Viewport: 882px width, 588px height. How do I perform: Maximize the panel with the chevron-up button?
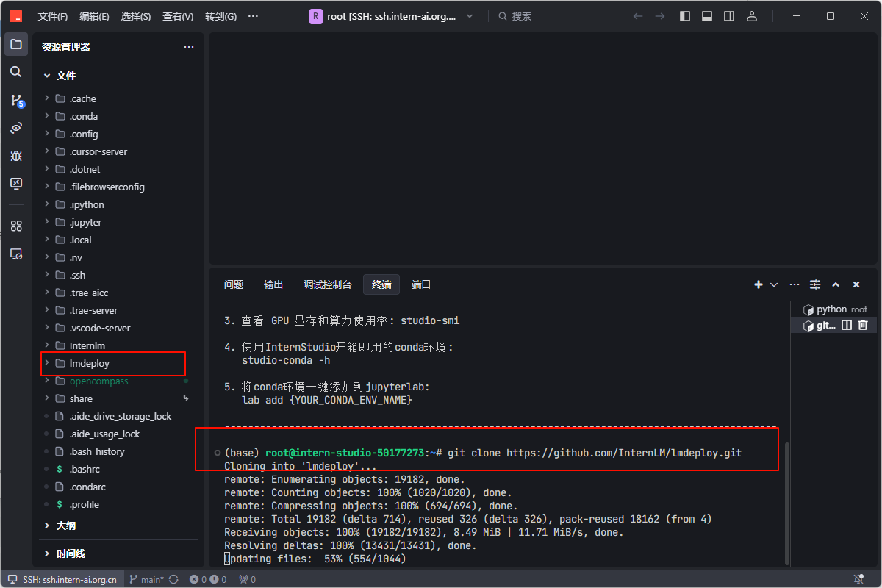pyautogui.click(x=835, y=284)
